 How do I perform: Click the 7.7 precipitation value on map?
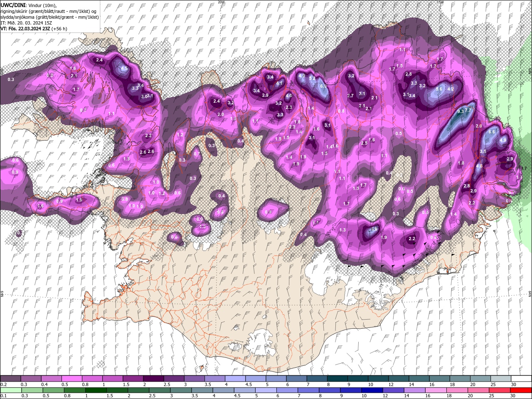click(x=468, y=110)
